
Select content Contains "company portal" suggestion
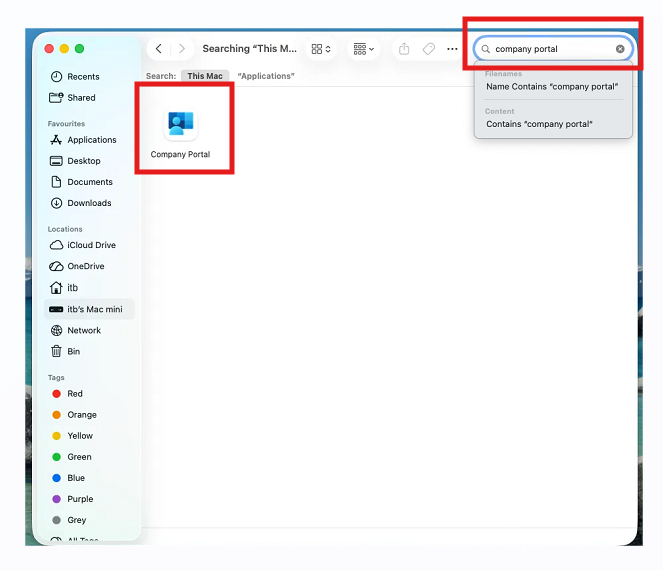coord(540,124)
